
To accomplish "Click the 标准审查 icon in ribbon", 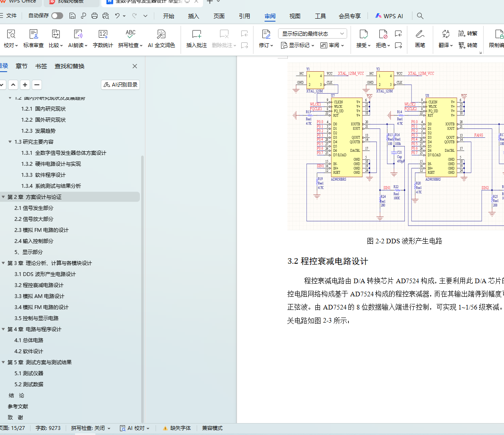I will (33, 34).
